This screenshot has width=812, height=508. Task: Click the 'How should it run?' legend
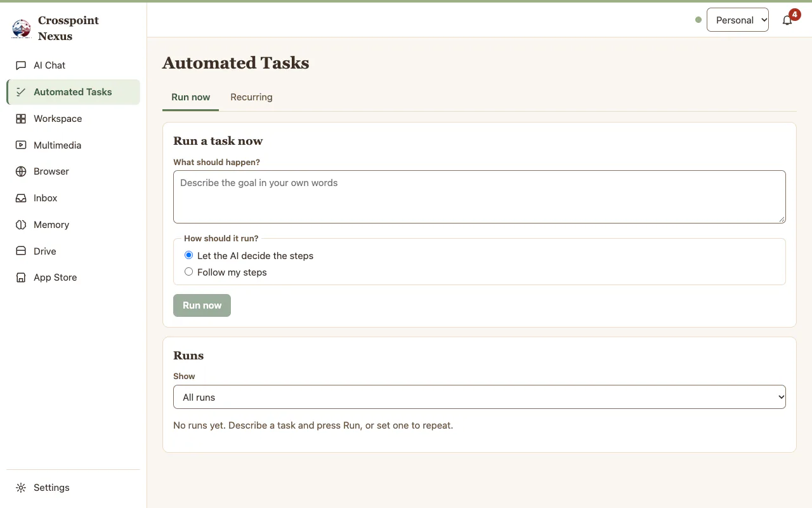(221, 239)
